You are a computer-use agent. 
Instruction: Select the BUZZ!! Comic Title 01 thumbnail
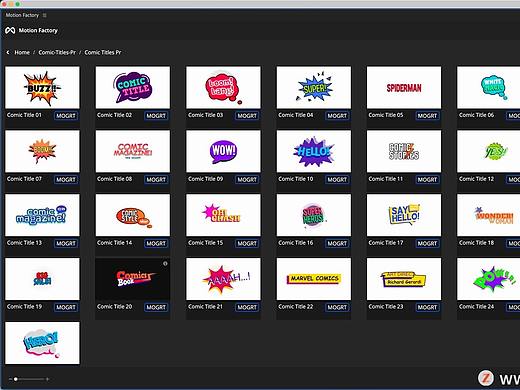tap(42, 87)
